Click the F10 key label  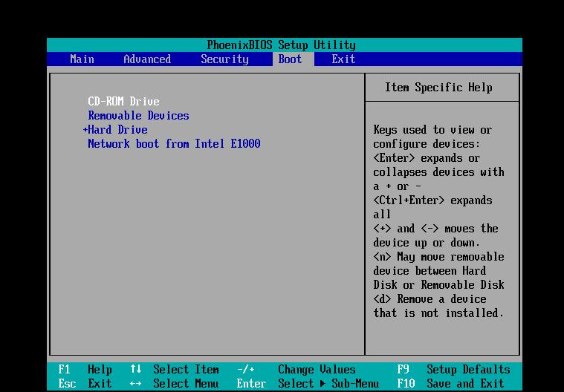(x=406, y=383)
